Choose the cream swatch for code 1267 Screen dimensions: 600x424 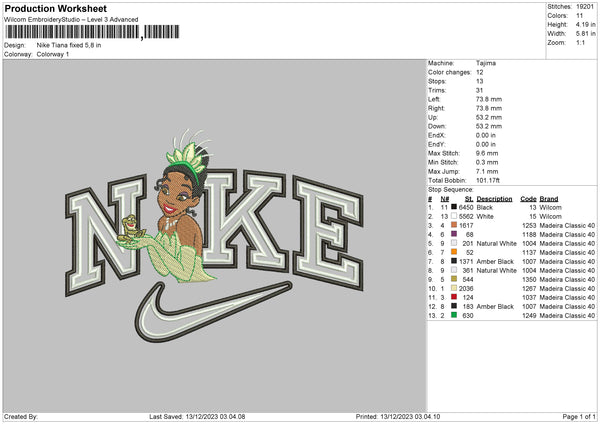pos(454,288)
